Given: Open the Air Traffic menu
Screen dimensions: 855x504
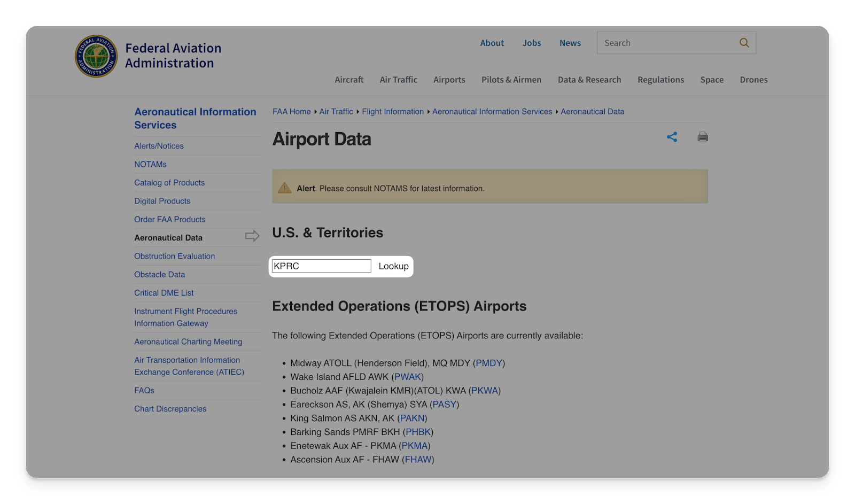Looking at the screenshot, I should click(x=399, y=80).
